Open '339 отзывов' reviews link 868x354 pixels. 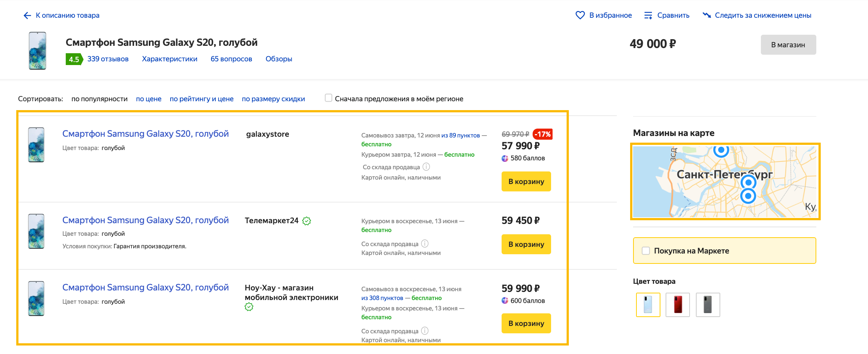point(108,59)
